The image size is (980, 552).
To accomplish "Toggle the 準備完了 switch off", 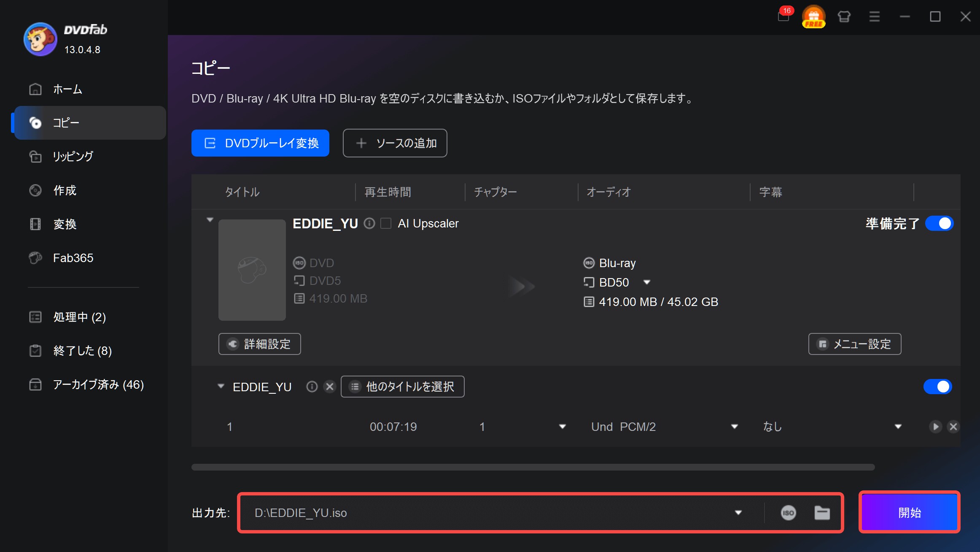I will click(x=939, y=223).
